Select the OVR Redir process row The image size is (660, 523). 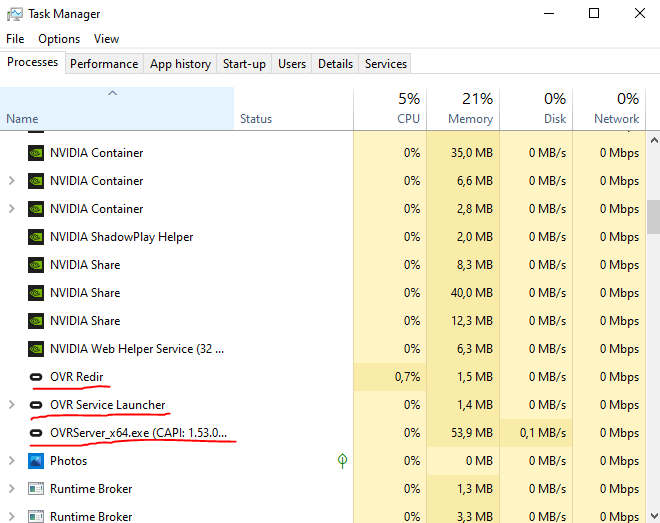coord(323,377)
